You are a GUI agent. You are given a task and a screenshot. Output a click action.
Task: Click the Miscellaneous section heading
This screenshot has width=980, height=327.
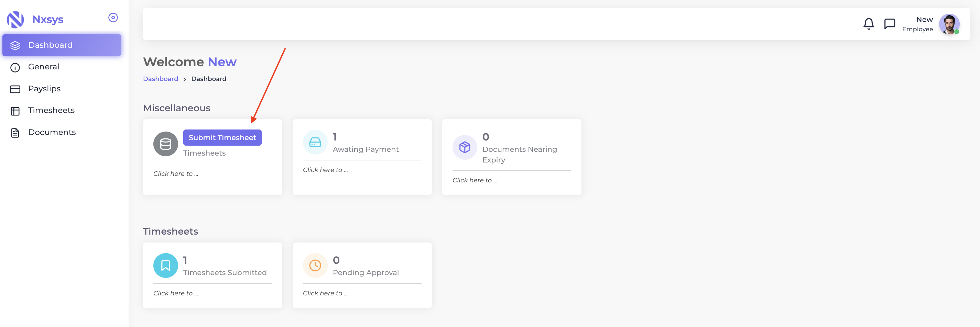pyautogui.click(x=176, y=108)
